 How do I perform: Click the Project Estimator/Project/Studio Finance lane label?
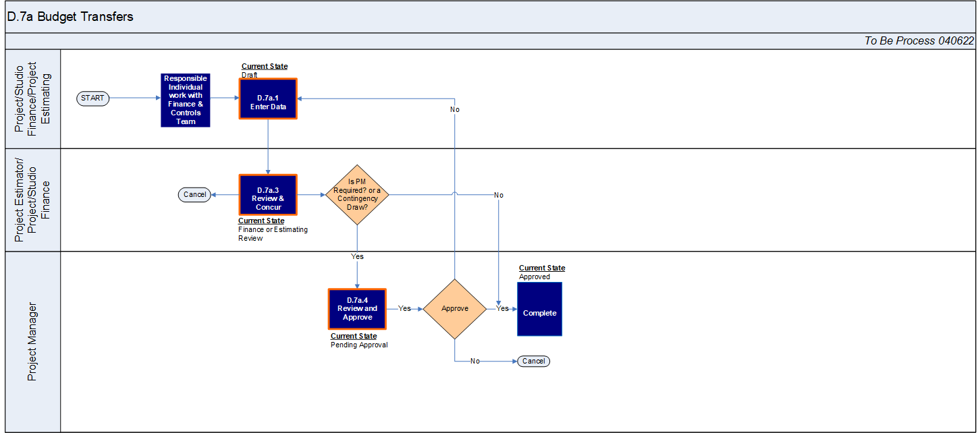click(32, 200)
